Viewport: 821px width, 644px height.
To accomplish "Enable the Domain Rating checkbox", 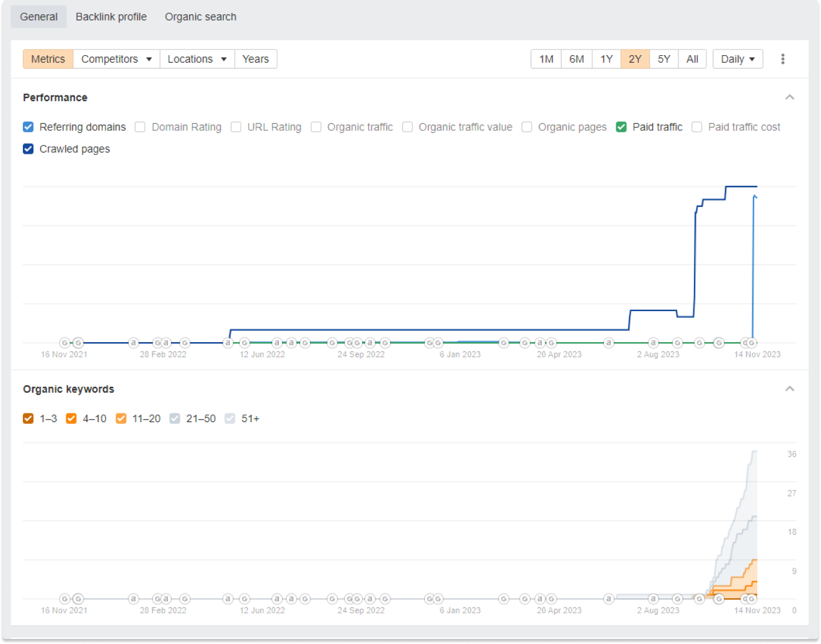I will pyautogui.click(x=141, y=127).
